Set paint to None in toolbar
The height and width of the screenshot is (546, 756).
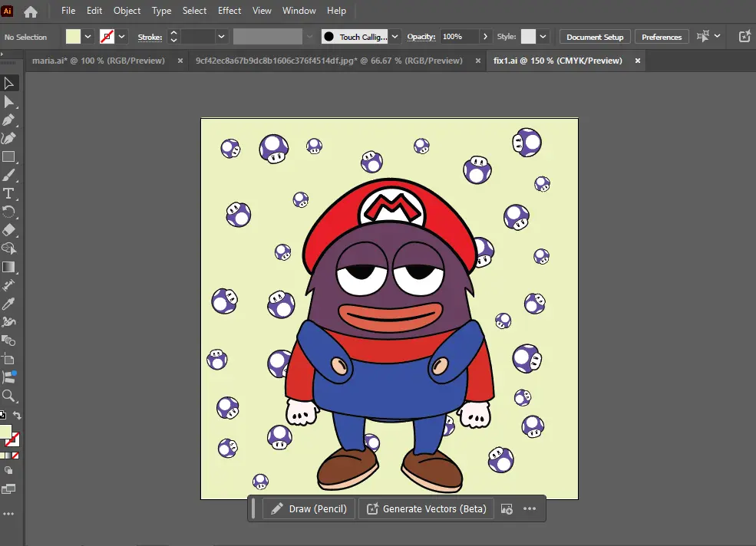tap(15, 456)
